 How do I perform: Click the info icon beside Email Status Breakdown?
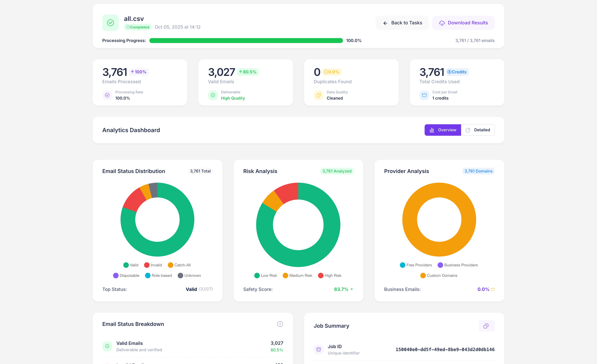[x=280, y=324]
